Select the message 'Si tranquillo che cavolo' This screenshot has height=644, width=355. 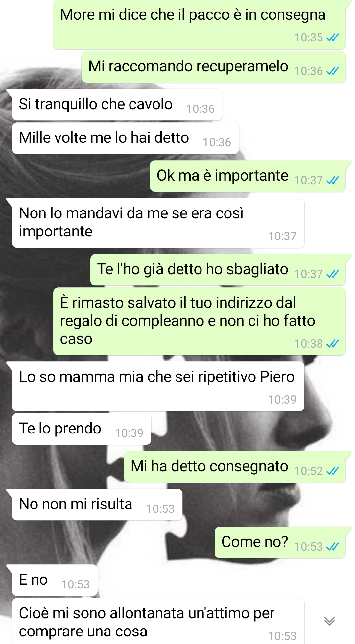click(x=117, y=105)
